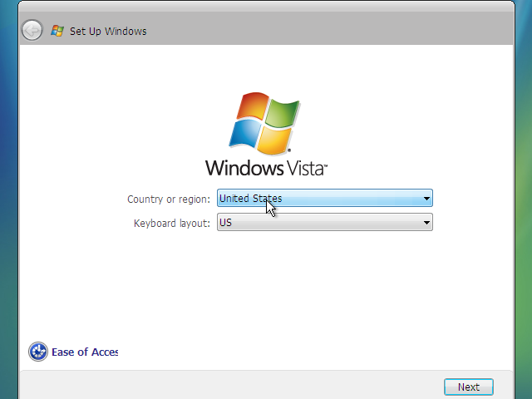Click the Keyboard layout label

pyautogui.click(x=172, y=224)
